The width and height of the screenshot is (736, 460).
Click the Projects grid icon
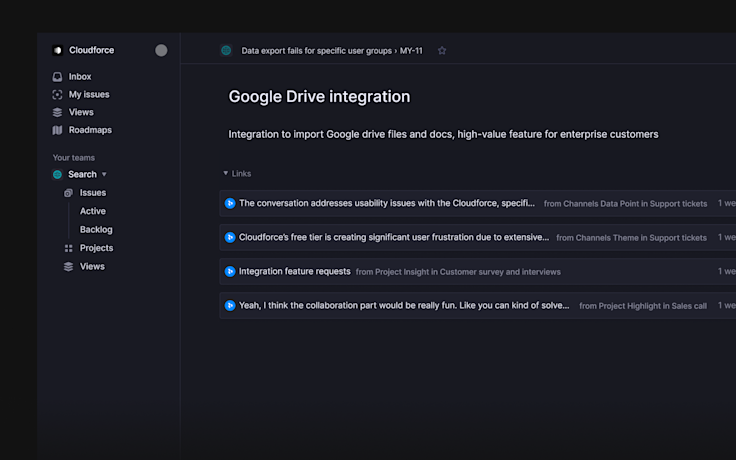coord(68,248)
